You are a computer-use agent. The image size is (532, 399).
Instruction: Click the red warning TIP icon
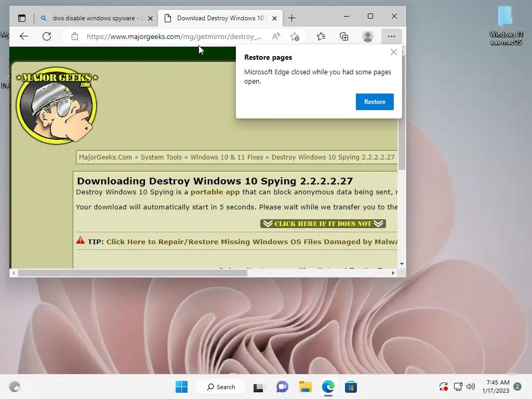(81, 241)
